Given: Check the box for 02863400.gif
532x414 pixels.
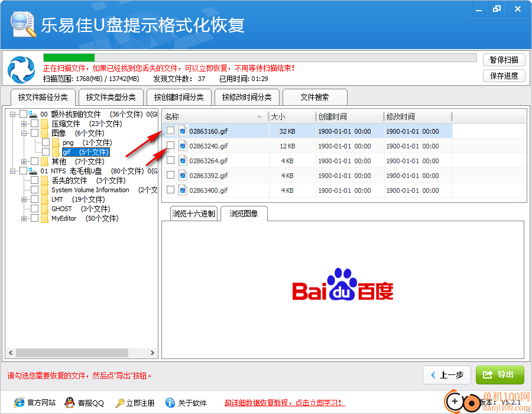Looking at the screenshot, I should (x=171, y=189).
